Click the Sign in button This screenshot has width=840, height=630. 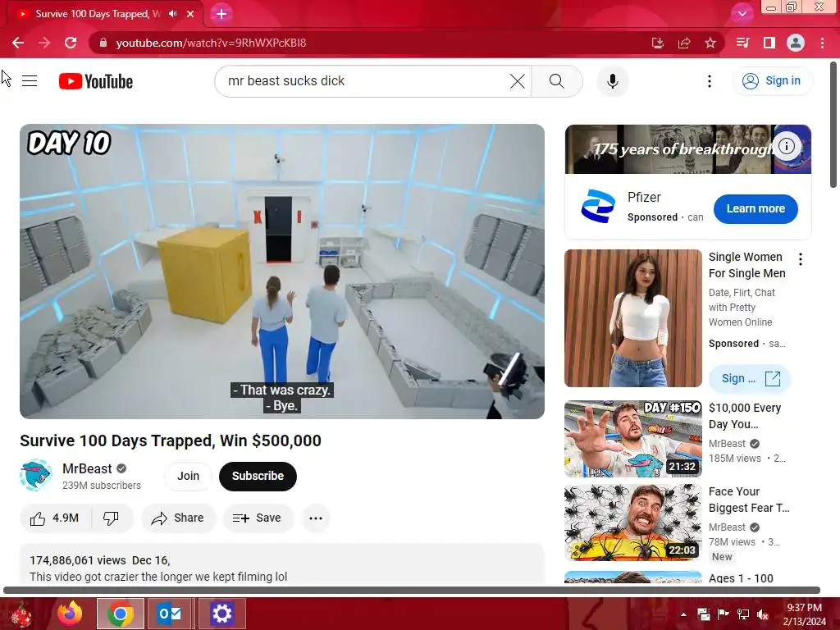point(773,81)
